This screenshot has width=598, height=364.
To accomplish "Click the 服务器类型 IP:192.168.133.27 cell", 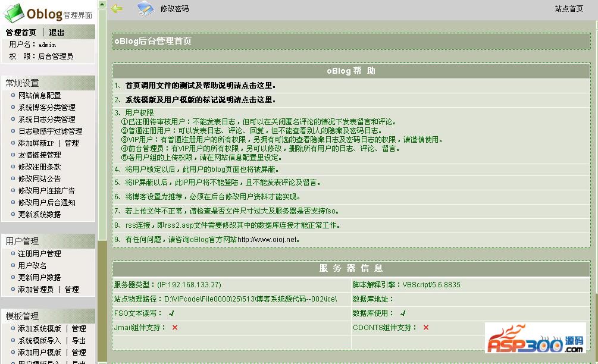I will (231, 285).
